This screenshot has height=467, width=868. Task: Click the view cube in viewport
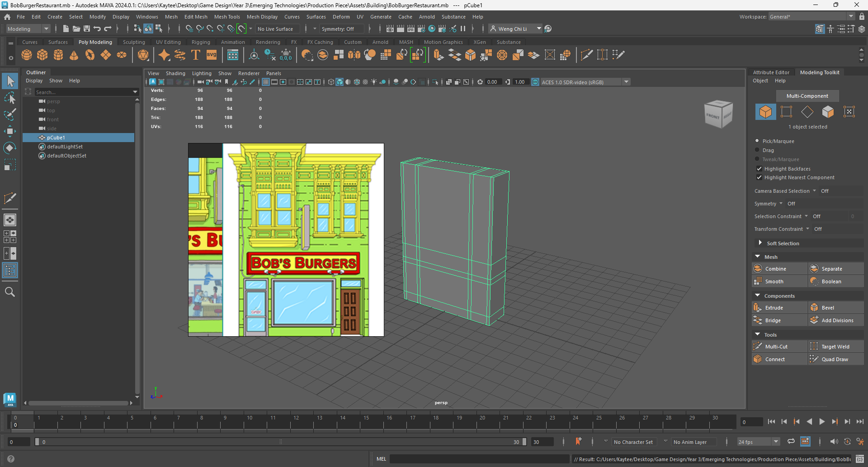[718, 114]
